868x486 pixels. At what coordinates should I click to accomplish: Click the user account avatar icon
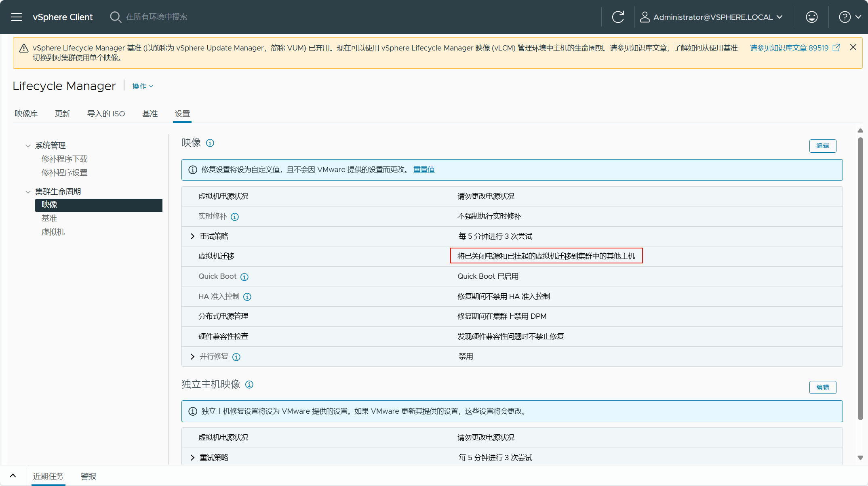645,17
